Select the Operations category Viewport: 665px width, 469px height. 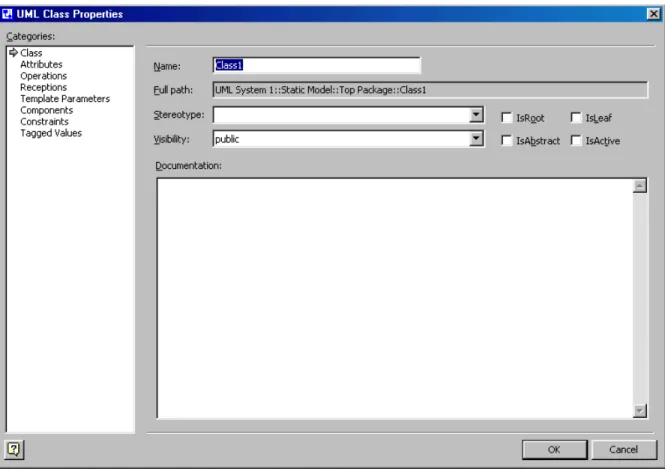pyautogui.click(x=43, y=76)
